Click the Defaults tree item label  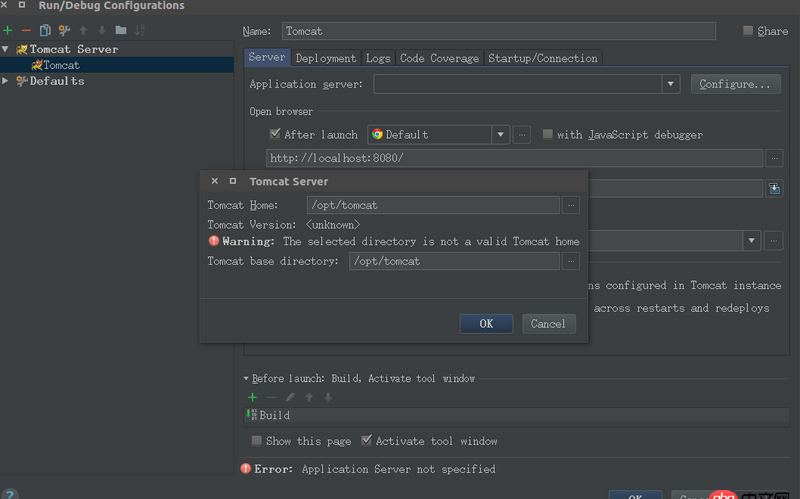point(57,81)
